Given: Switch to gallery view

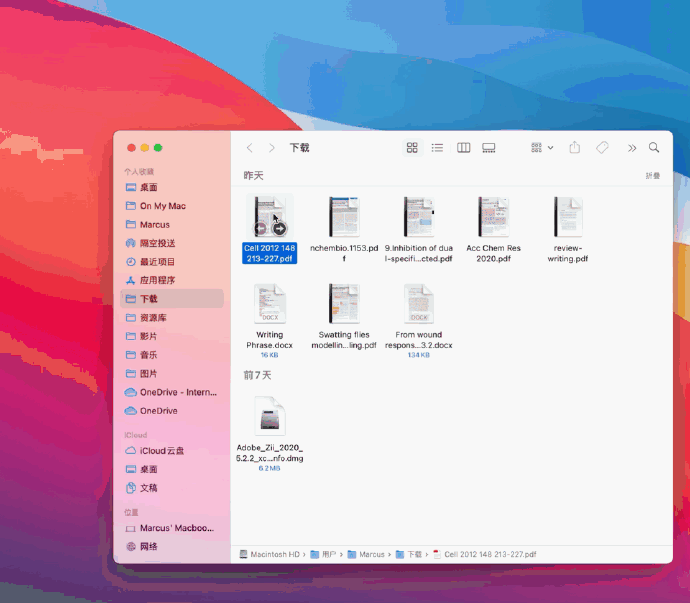Looking at the screenshot, I should click(489, 147).
